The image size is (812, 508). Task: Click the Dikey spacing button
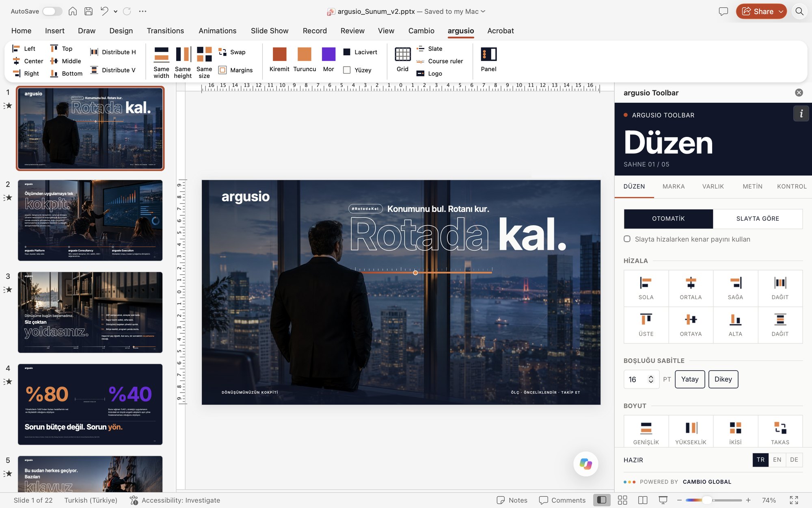(723, 379)
